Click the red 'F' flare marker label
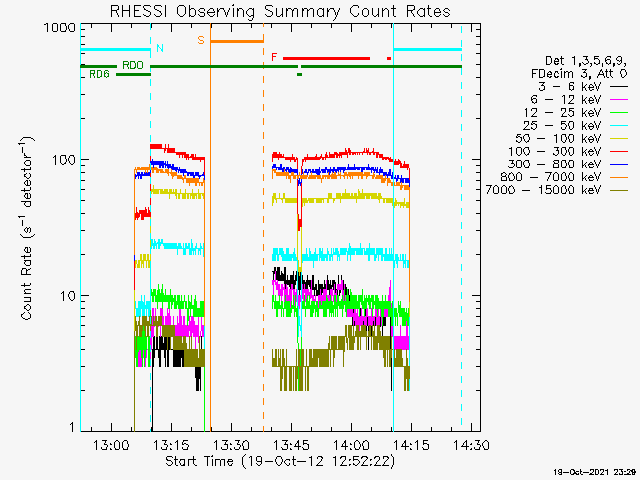The image size is (640, 480). 275,57
